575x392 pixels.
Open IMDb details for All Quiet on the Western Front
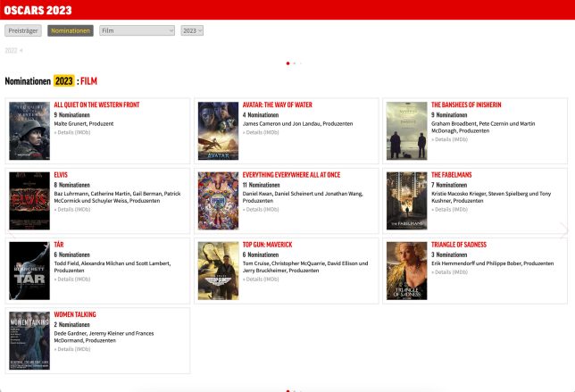click(x=72, y=132)
